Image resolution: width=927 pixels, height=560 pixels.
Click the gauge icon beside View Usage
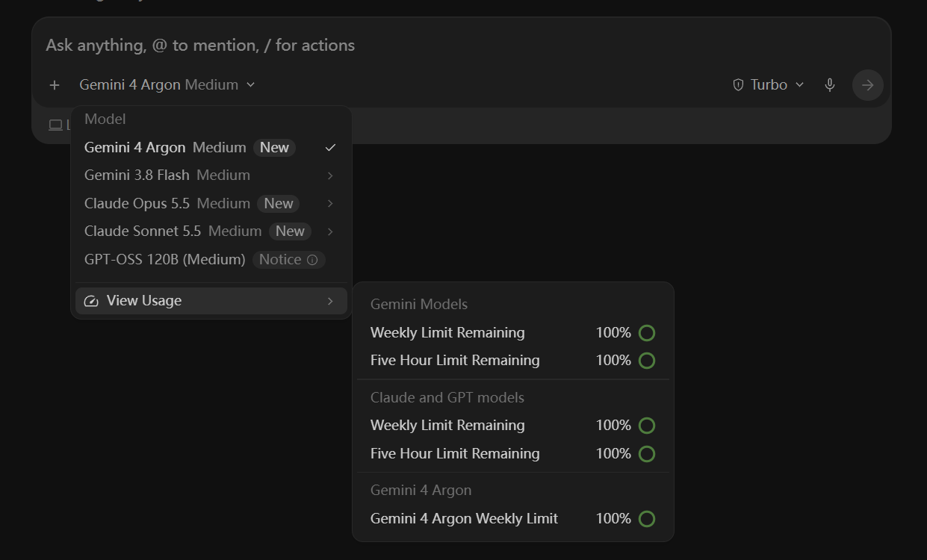coord(91,301)
